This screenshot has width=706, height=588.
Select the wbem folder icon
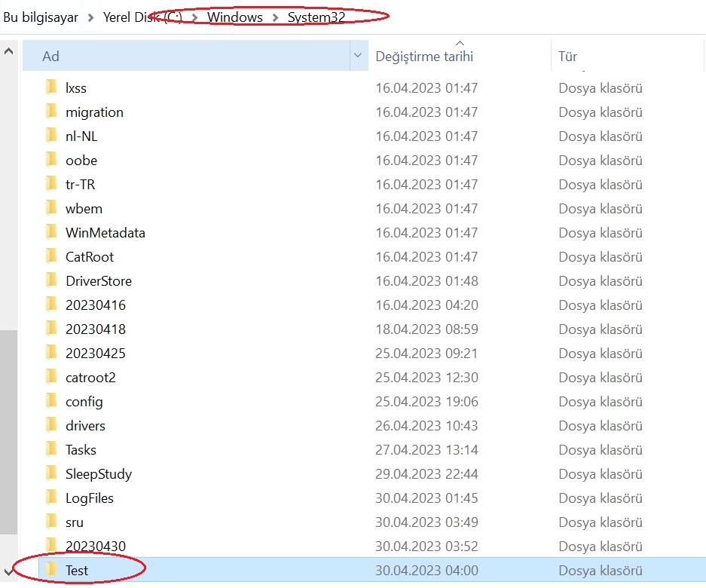pos(51,208)
